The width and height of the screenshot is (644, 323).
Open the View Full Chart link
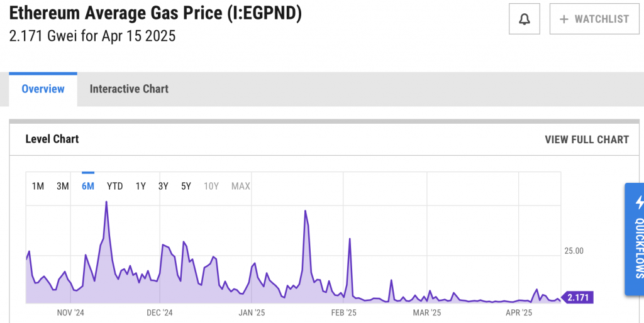[586, 140]
